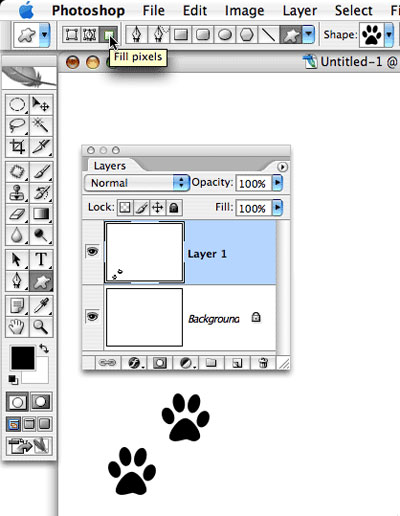Screen dimensions: 400x516
Task: Select the Lasso tool
Action: click(17, 126)
